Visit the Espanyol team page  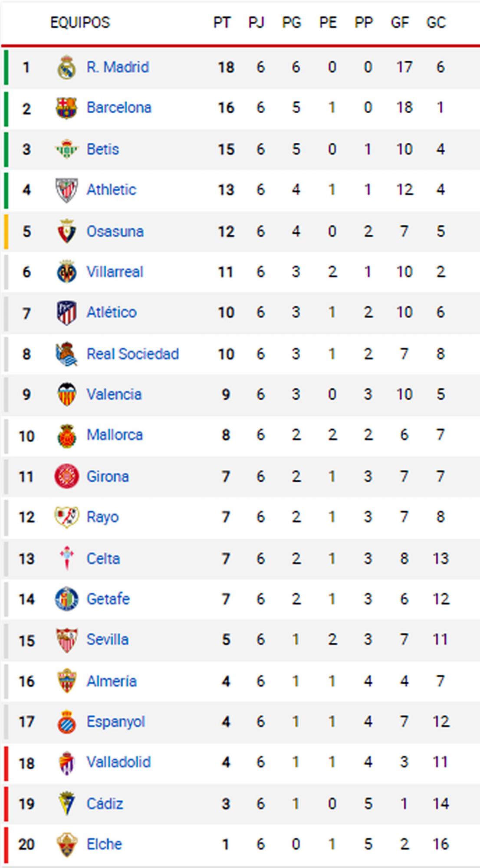tap(115, 722)
